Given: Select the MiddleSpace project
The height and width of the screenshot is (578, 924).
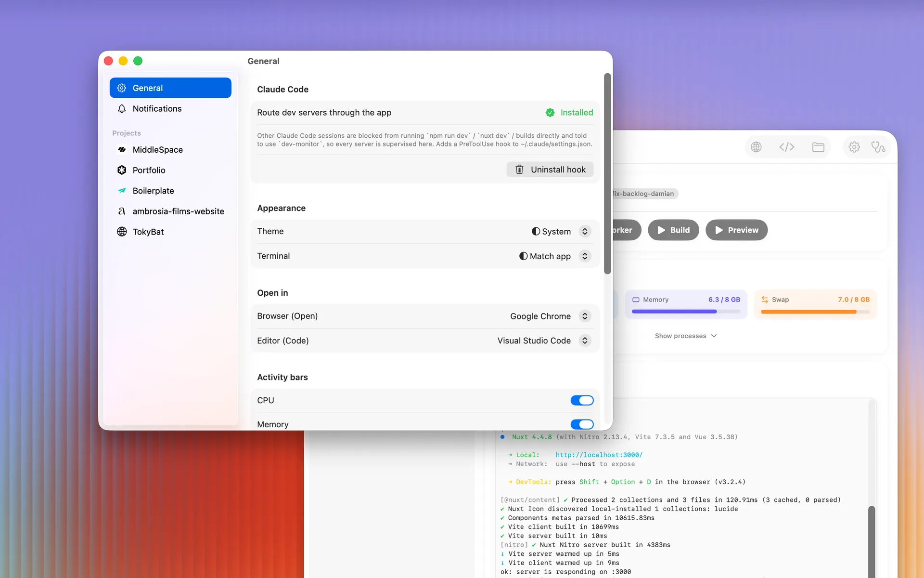Looking at the screenshot, I should [x=170, y=149].
